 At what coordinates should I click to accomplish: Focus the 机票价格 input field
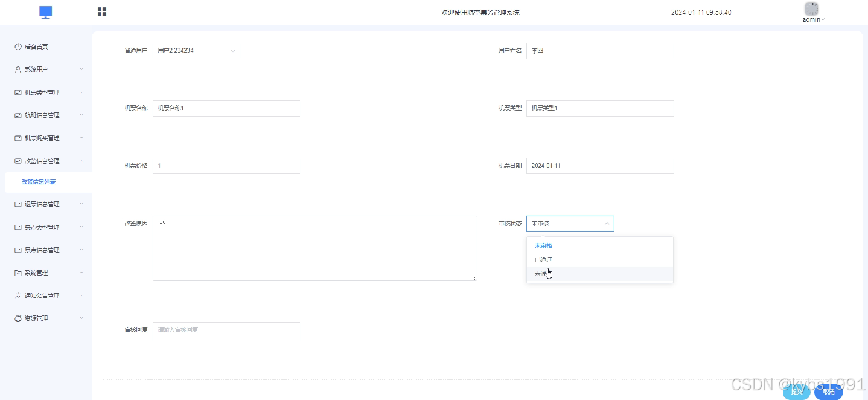[x=226, y=166]
